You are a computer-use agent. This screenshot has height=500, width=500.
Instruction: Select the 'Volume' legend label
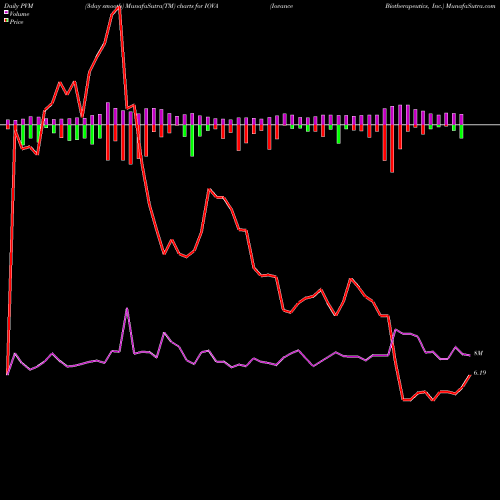19,14
